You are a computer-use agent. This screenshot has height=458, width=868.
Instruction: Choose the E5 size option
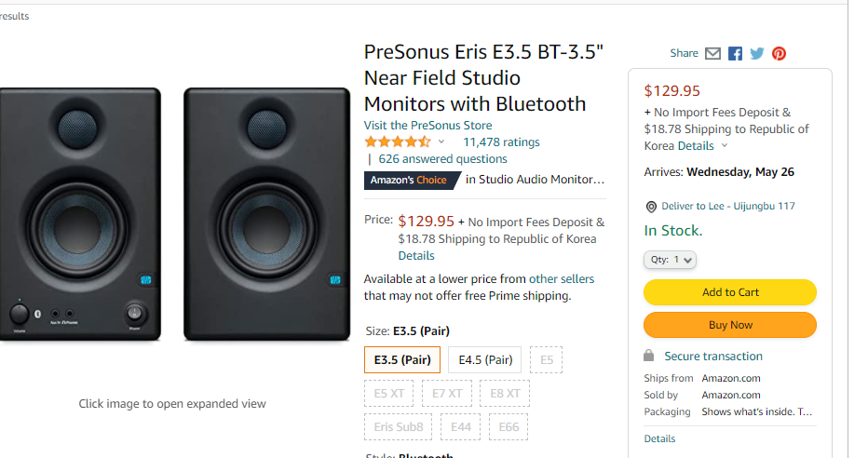pos(546,359)
